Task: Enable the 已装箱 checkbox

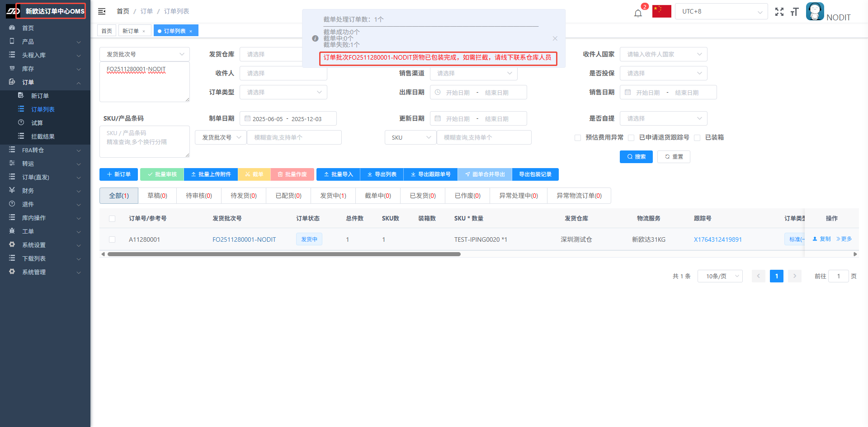Action: pos(697,138)
